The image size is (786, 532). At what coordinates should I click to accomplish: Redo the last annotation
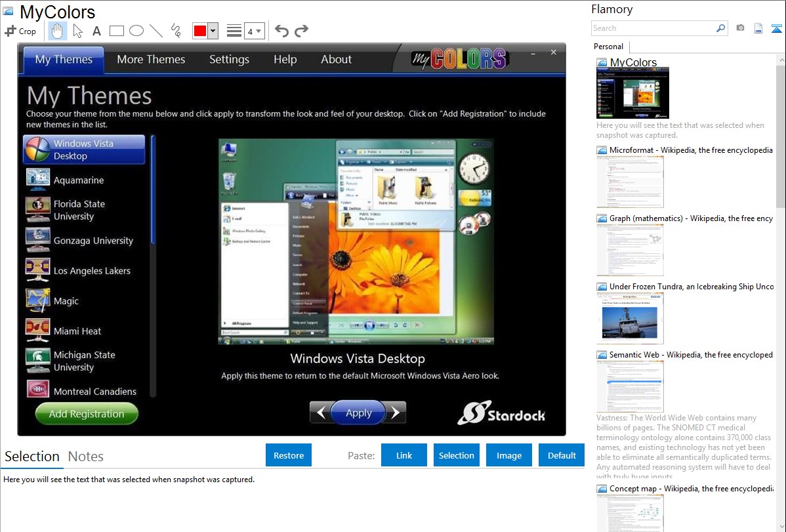point(301,31)
